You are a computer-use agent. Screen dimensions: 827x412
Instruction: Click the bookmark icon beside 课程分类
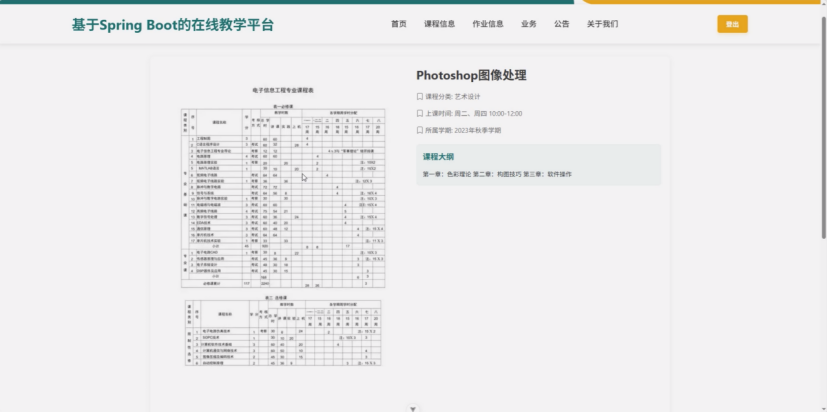[420, 97]
